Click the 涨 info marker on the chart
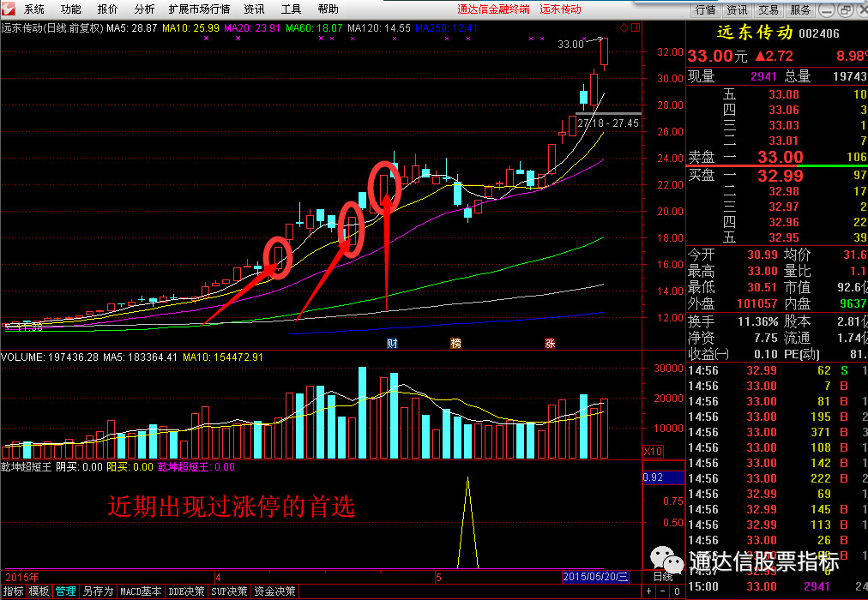 click(550, 344)
